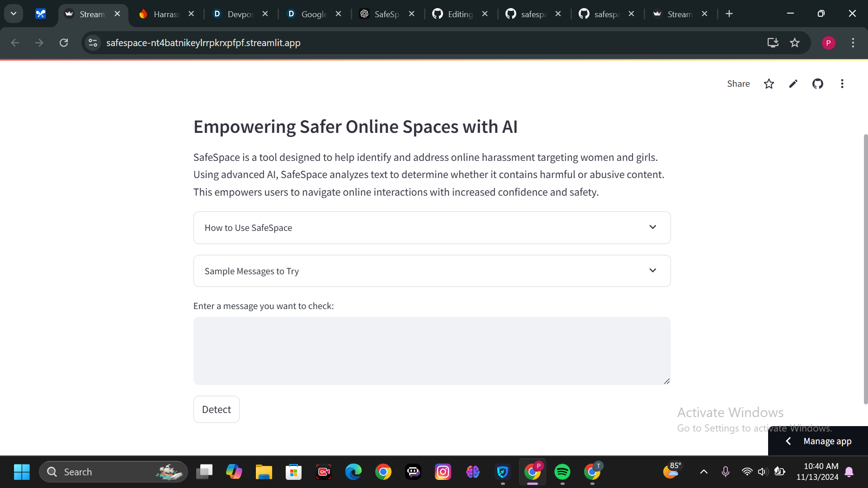Bookmark this page with the address bar star
This screenshot has height=488, width=868.
pyautogui.click(x=794, y=42)
